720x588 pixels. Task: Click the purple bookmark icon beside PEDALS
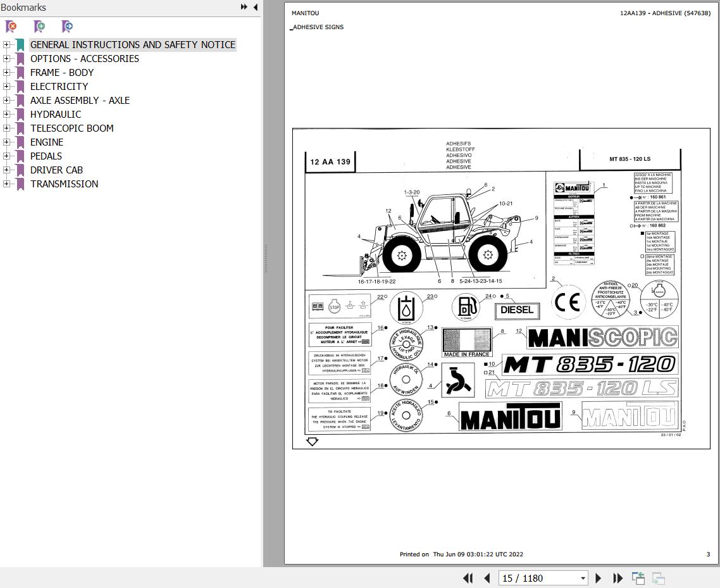pos(20,156)
